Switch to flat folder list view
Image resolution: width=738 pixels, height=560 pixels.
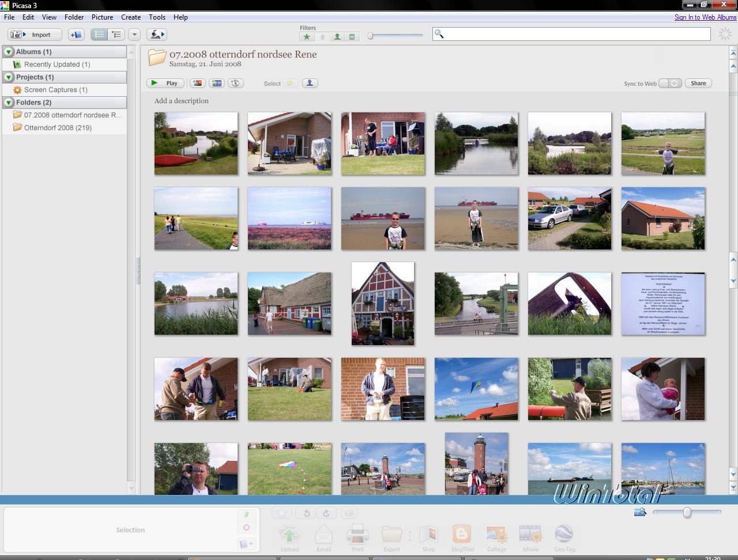point(99,35)
